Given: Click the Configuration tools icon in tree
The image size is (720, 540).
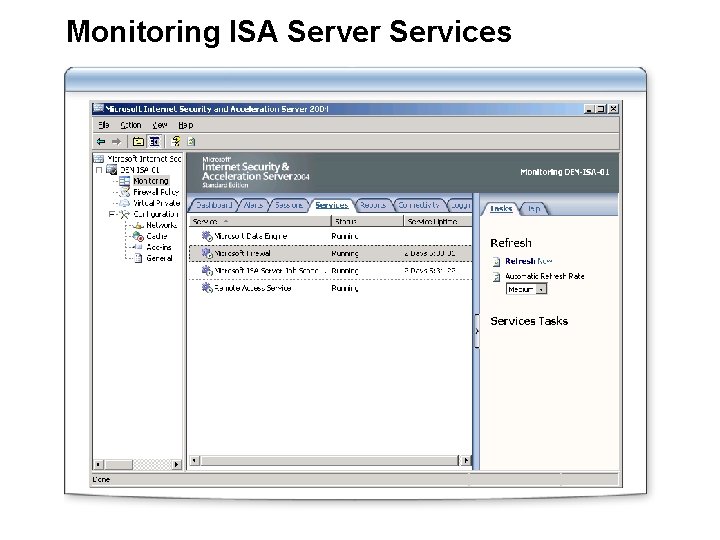Looking at the screenshot, I should point(124,214).
